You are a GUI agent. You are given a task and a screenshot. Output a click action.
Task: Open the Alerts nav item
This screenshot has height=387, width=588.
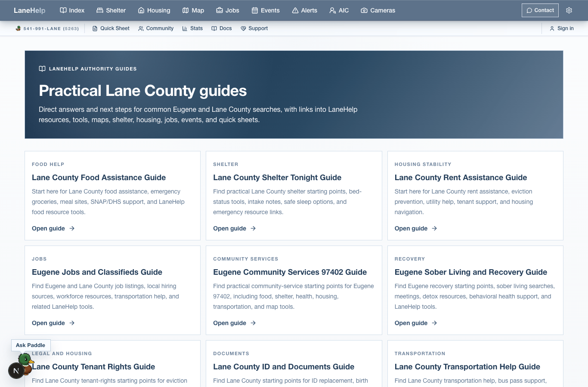[x=305, y=10]
